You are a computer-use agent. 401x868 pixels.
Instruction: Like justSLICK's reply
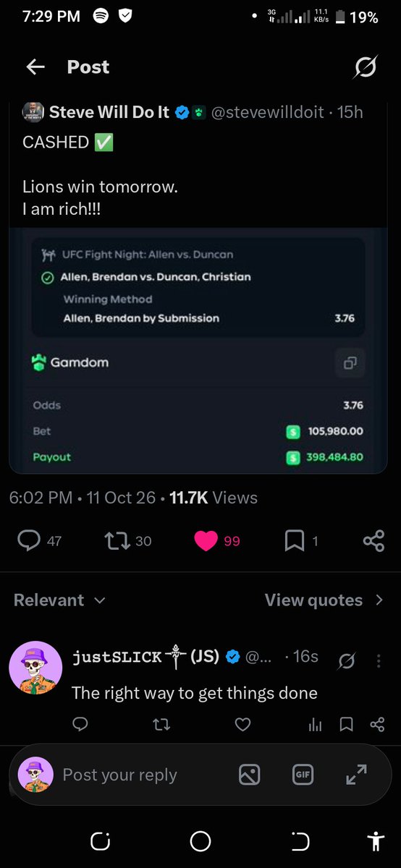coord(244,724)
